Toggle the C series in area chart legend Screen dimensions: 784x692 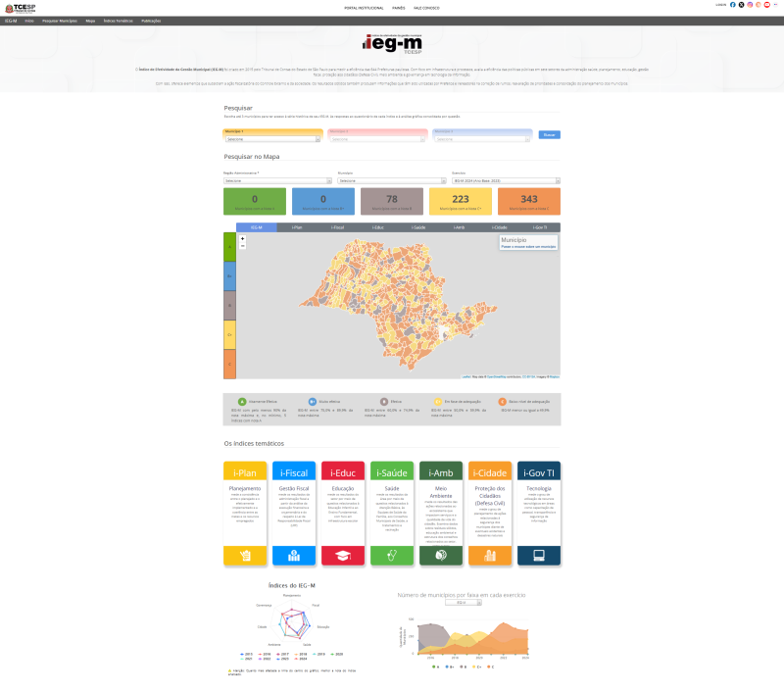[x=488, y=666]
